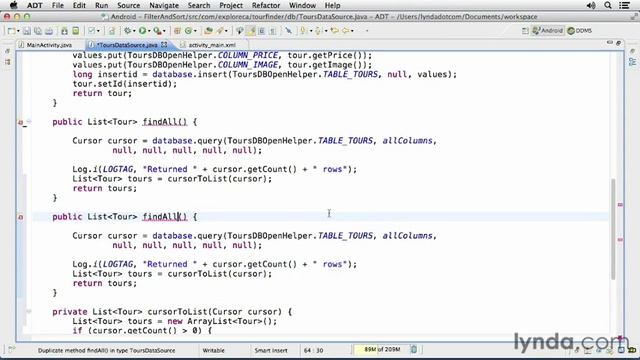Open Spotlight search in menu bar
640x360 pixels.
point(608,5)
